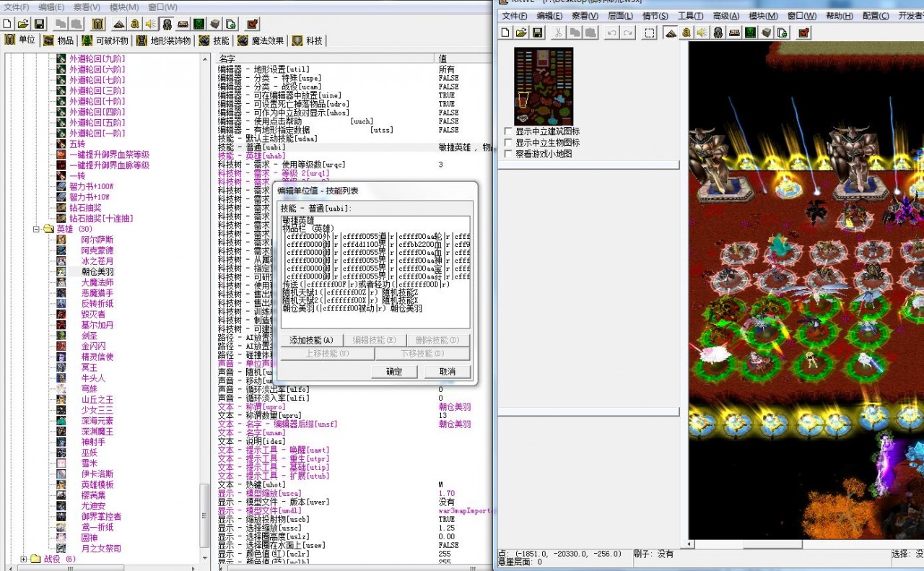Click 添加技能(A) button in dialog
The height and width of the screenshot is (571, 924).
tap(312, 340)
